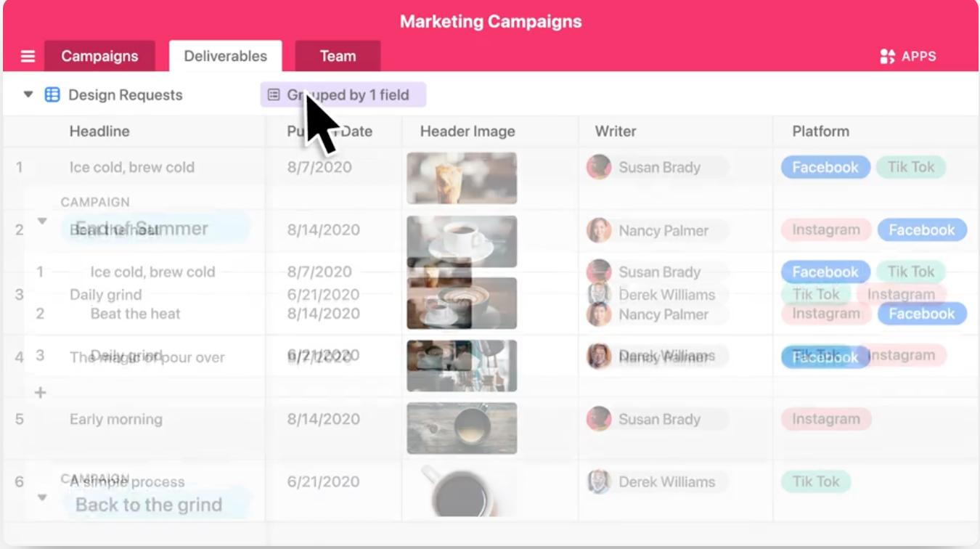Click the Instagram tag in Early morning row
Viewport: 980px width, 549px height.
(825, 419)
